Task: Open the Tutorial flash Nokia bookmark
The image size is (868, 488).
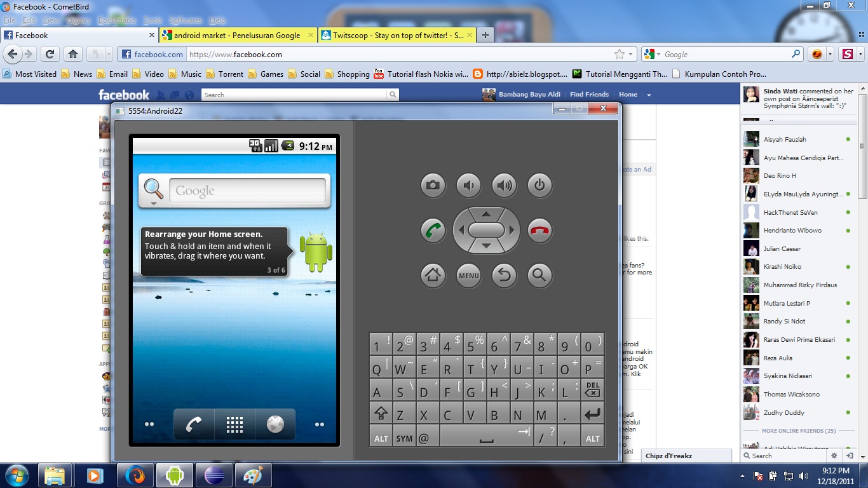Action: (421, 74)
